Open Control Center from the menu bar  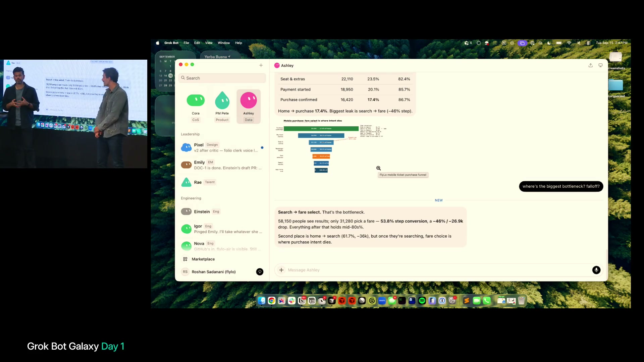[589, 43]
